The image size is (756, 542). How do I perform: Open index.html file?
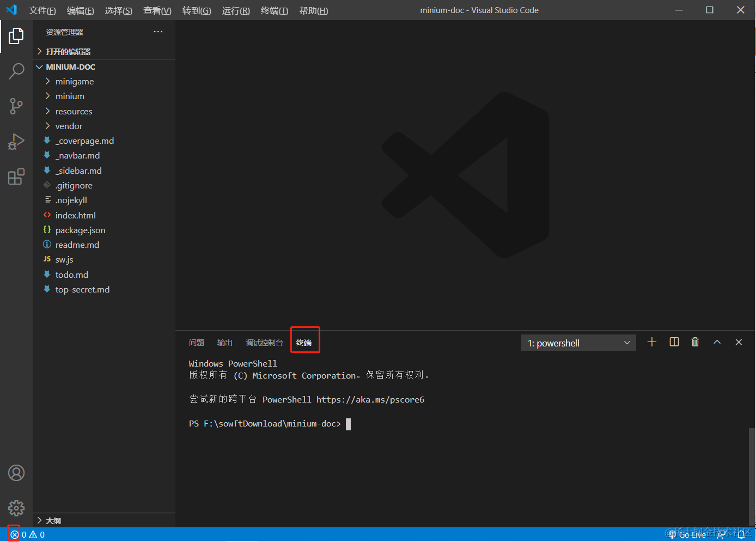[104, 215]
